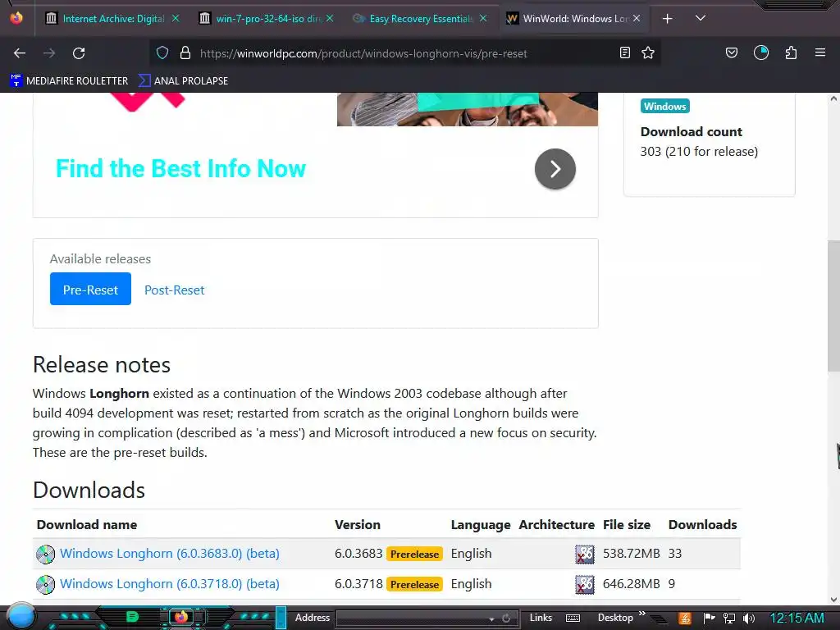840x630 pixels.
Task: Open Windows Longhorn (6.0.3718.0) (beta) download
Action: (169, 584)
